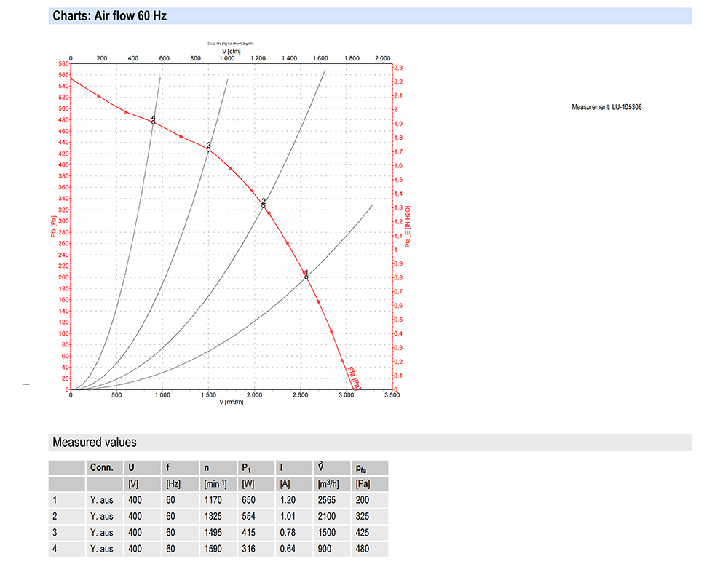Click the P1 power column header

point(247,468)
